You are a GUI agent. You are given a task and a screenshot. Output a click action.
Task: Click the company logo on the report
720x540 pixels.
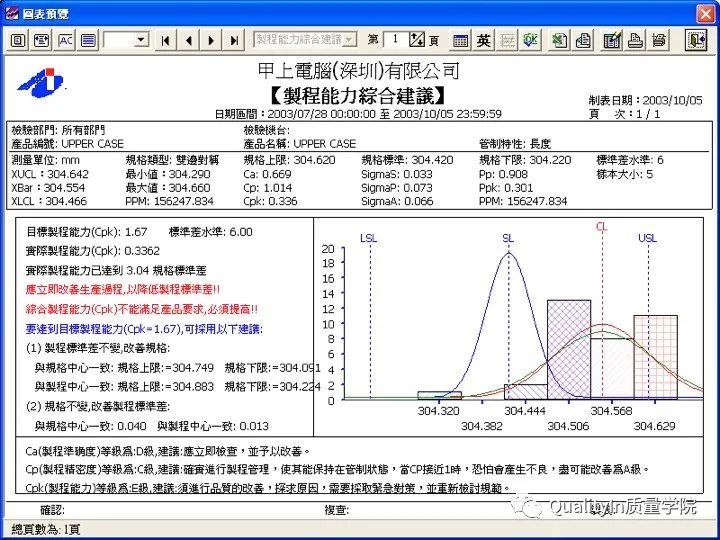pos(41,83)
